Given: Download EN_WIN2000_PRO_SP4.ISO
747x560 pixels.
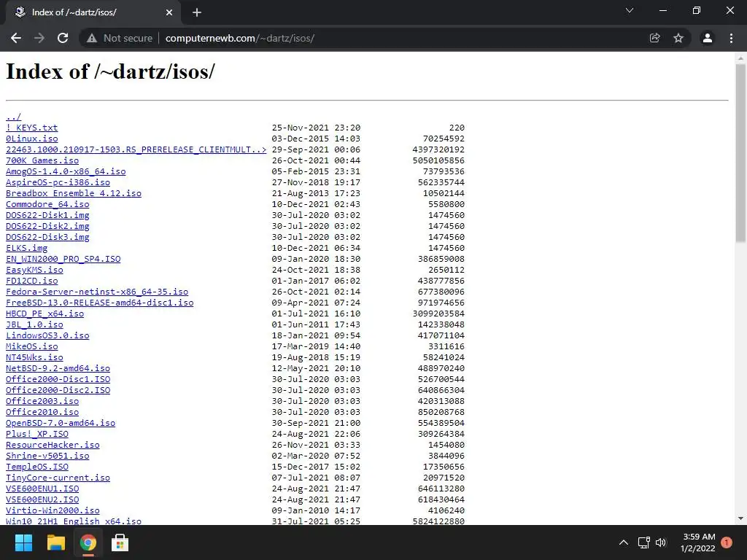Looking at the screenshot, I should point(63,259).
